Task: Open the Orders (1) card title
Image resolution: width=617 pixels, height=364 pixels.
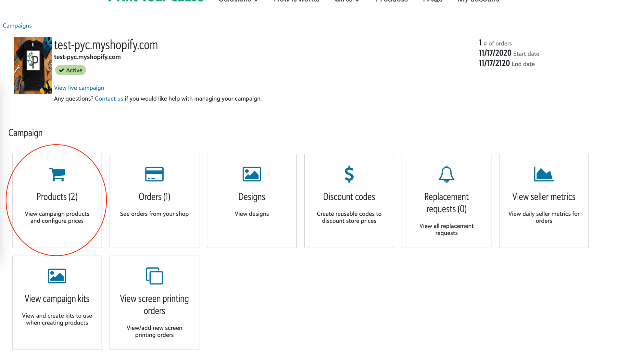Action: (154, 197)
